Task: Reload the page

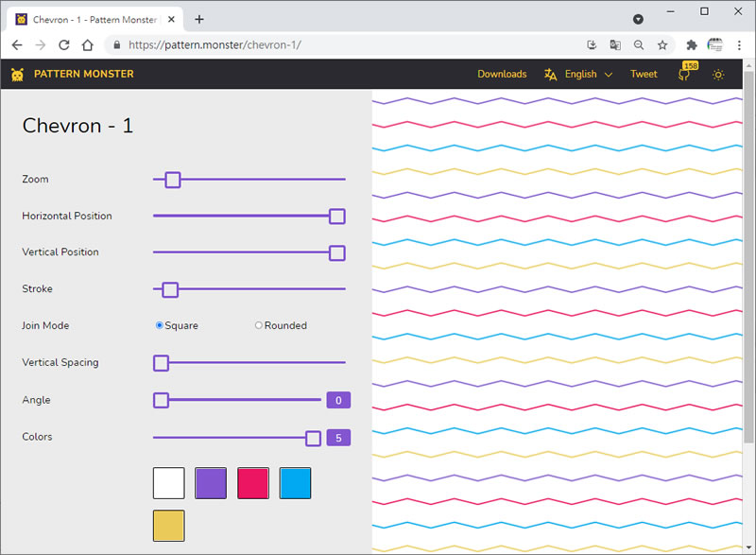Action: [x=64, y=44]
